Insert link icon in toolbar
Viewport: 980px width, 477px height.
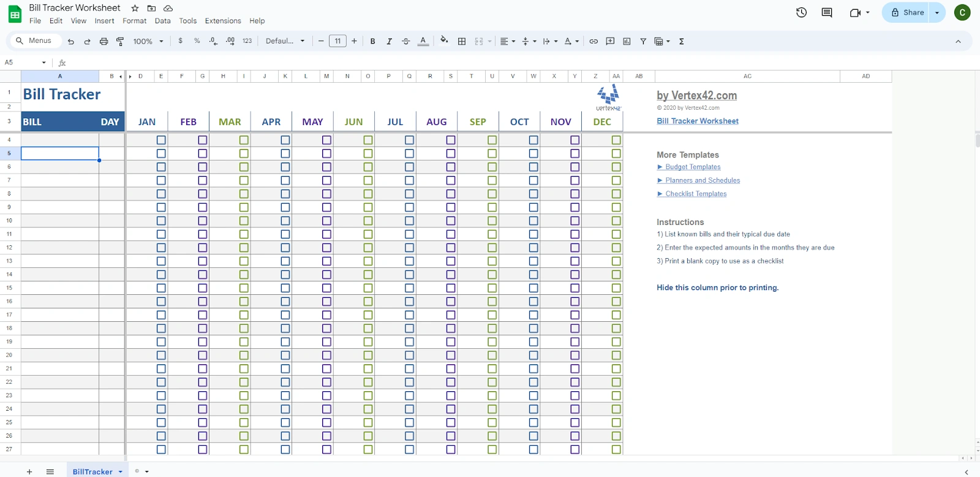(x=594, y=41)
